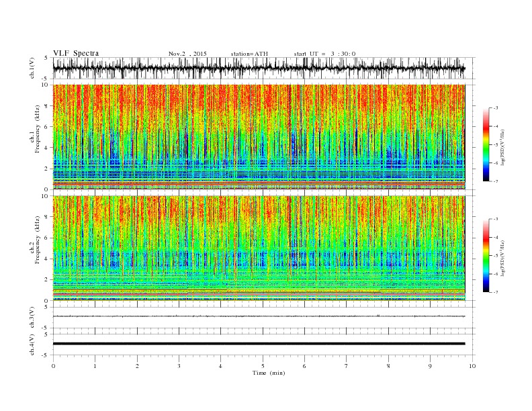Click the ch.1 frequency spectrogram panel
532x411 pixels.
tap(259, 137)
